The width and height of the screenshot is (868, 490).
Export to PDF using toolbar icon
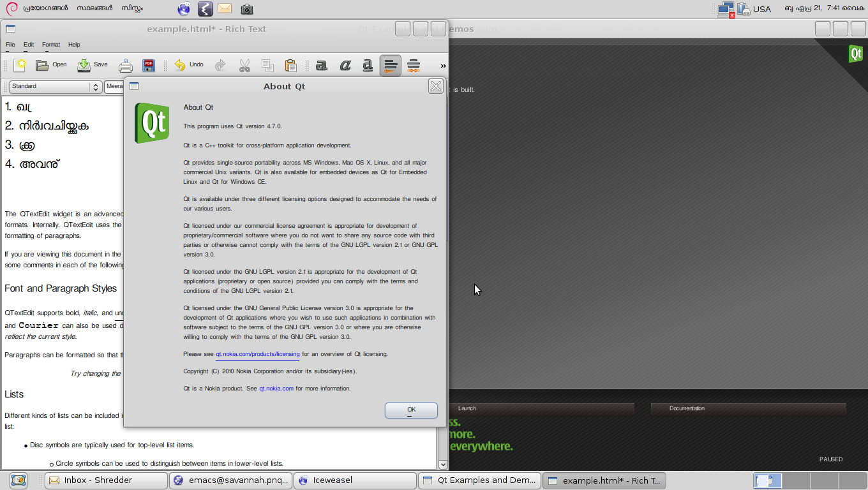(x=149, y=65)
